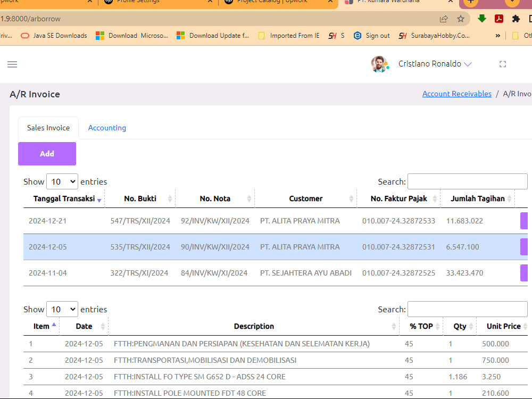The height and width of the screenshot is (399, 532).
Task: Bookmark this page with star icon
Action: click(x=460, y=19)
